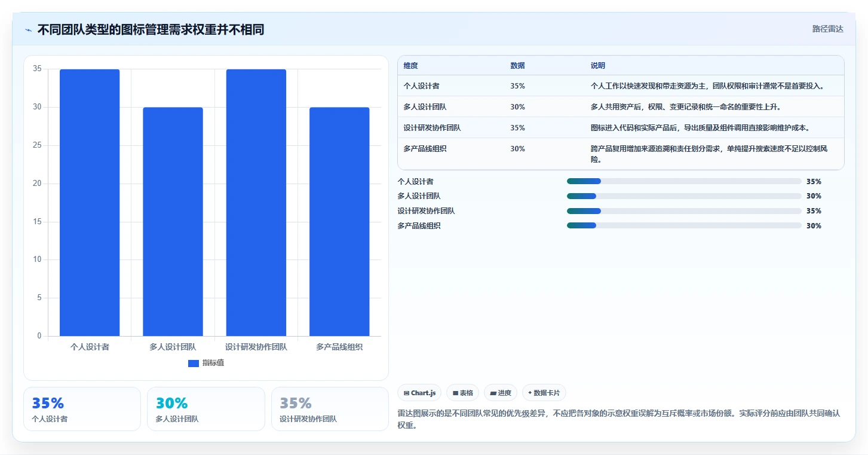
Task: Open the 35% 设计研发协作团队 data card
Action: tap(330, 409)
